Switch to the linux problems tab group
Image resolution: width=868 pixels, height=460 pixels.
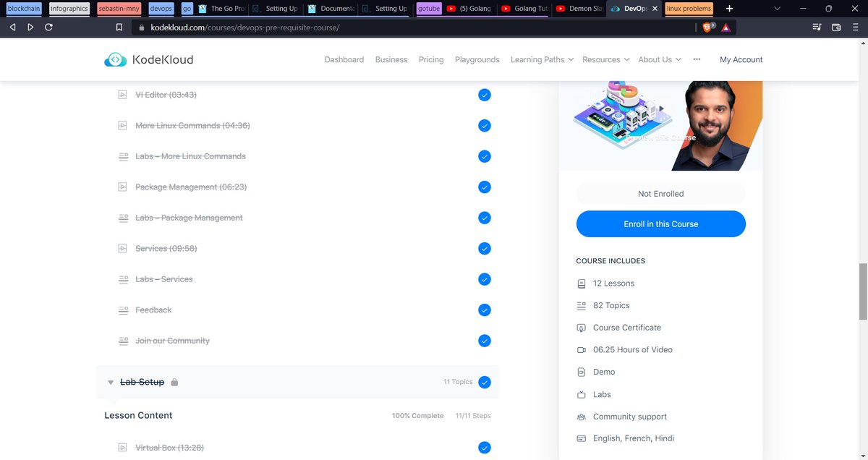pos(689,9)
